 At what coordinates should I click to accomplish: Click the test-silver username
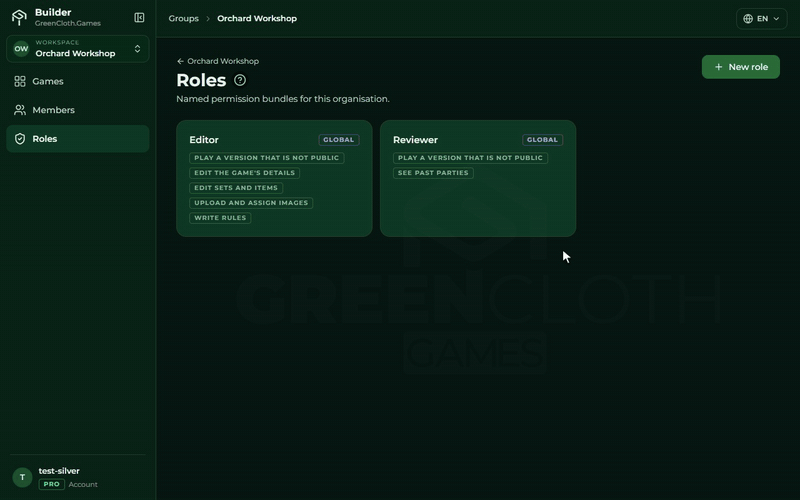tap(59, 471)
